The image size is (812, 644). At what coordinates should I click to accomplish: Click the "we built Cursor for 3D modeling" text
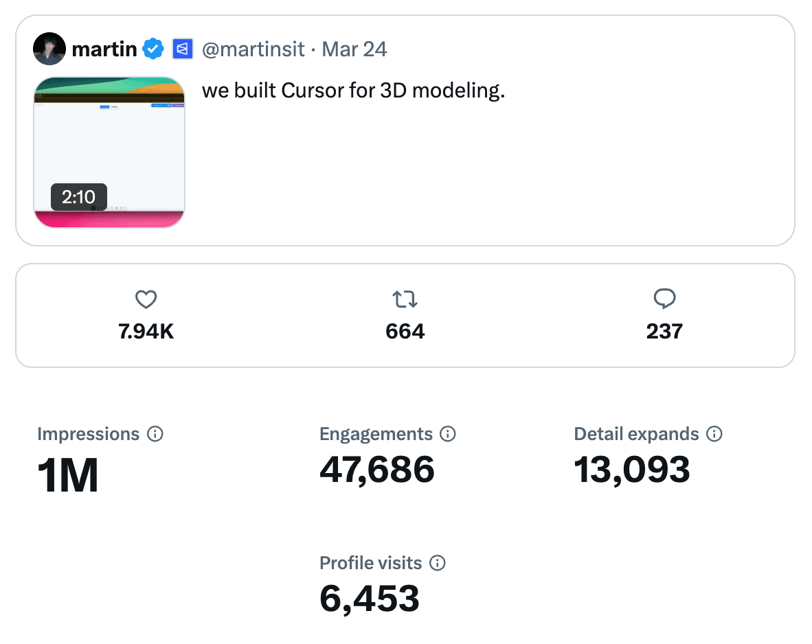[x=353, y=91]
